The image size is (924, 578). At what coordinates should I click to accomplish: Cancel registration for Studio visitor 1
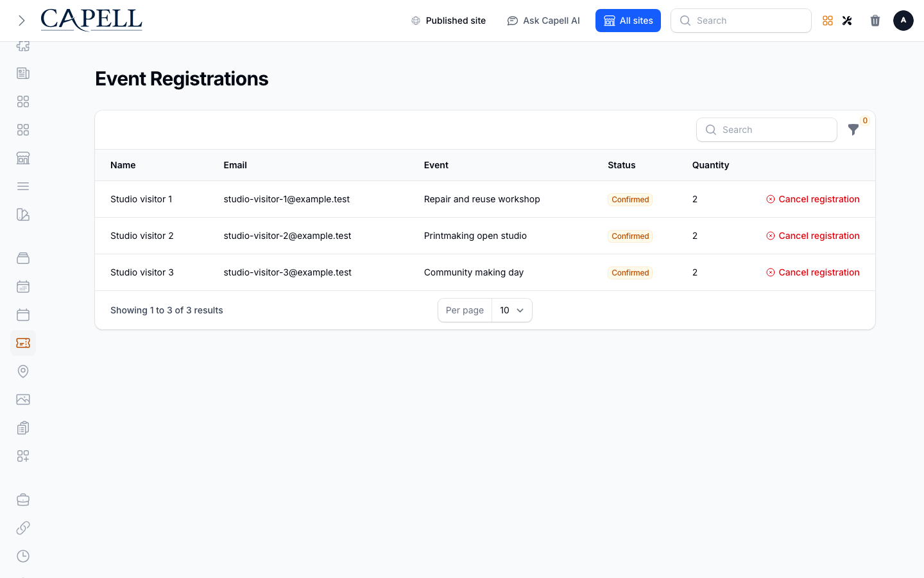(813, 199)
